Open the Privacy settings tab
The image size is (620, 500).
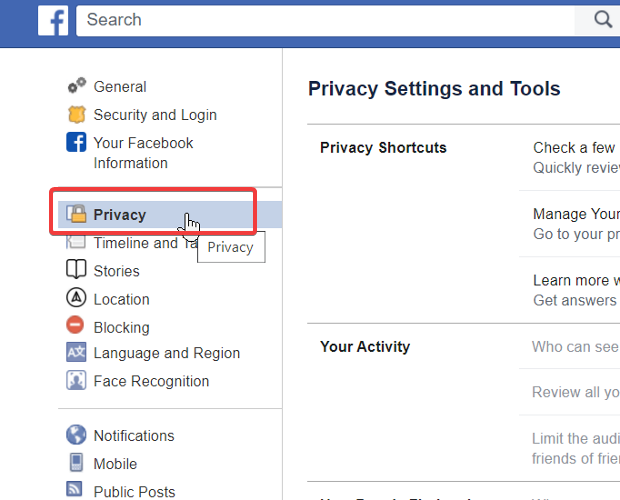click(119, 214)
